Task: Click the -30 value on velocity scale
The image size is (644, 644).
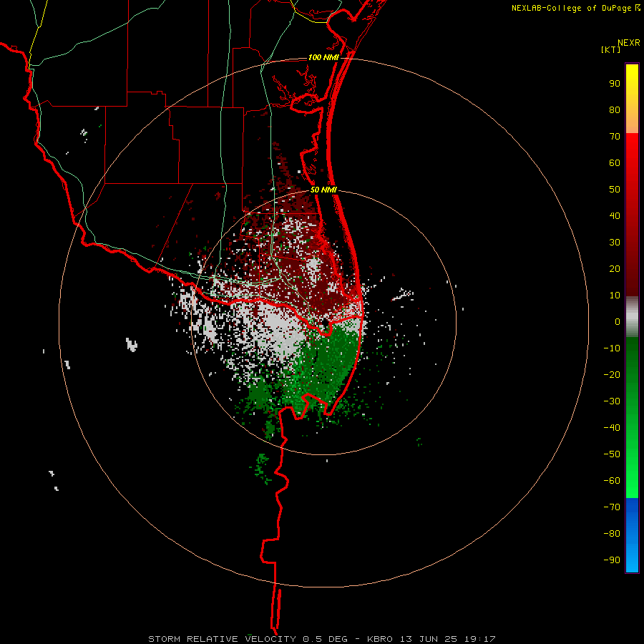Action: point(612,401)
